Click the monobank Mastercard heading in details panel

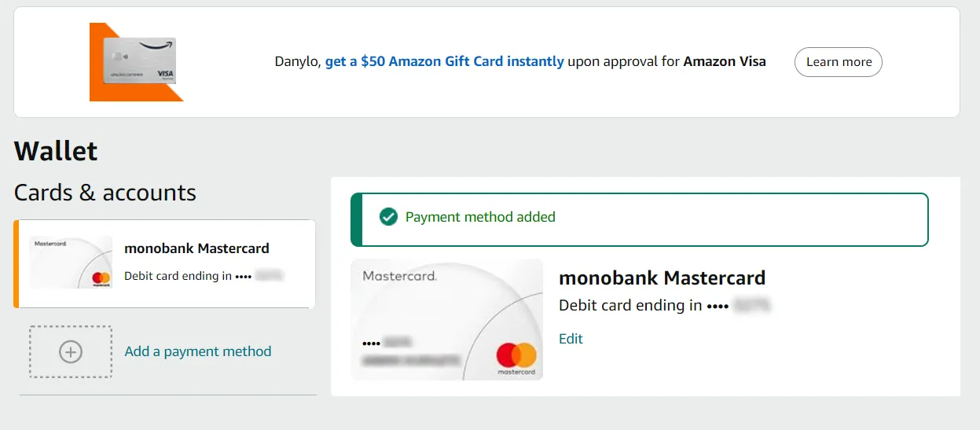tap(662, 278)
